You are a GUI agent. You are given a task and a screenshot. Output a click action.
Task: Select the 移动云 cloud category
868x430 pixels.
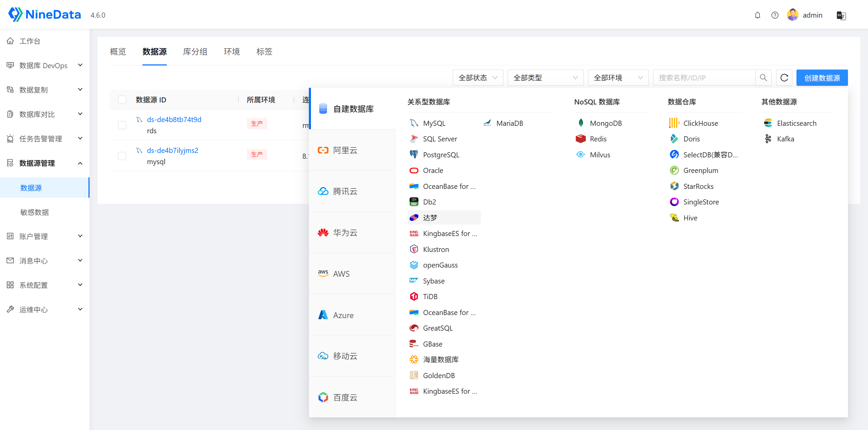352,356
